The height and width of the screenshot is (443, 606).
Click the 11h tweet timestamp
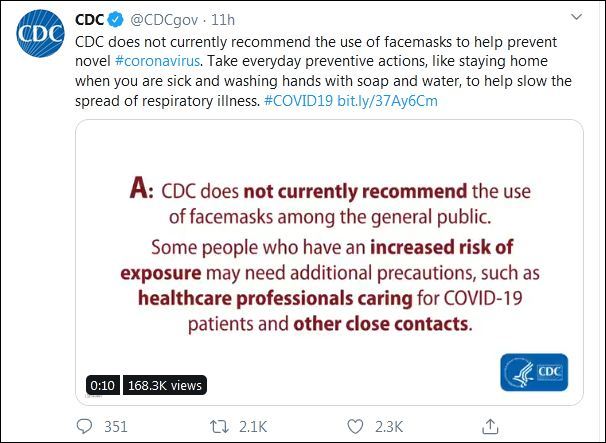[x=225, y=19]
